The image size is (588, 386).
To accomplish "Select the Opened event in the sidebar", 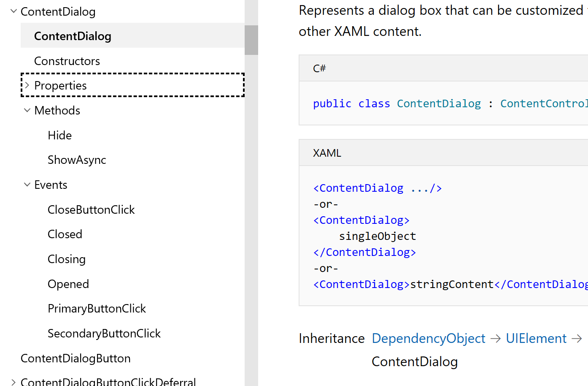I will pyautogui.click(x=68, y=284).
